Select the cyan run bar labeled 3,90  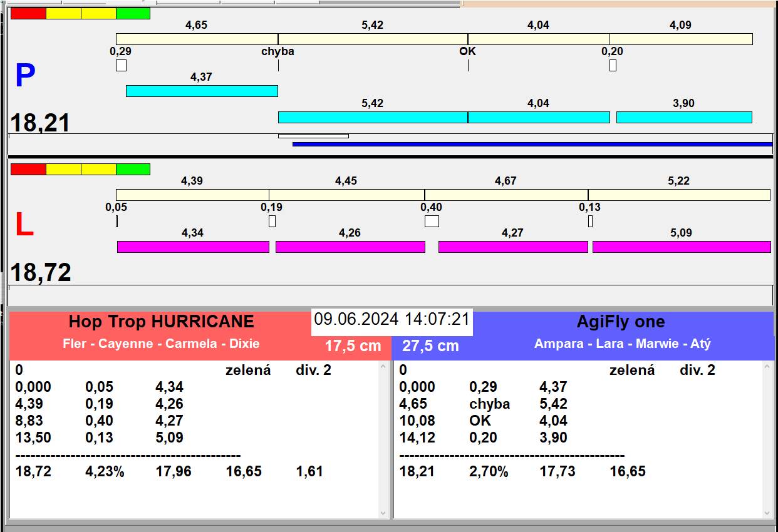pyautogui.click(x=684, y=117)
